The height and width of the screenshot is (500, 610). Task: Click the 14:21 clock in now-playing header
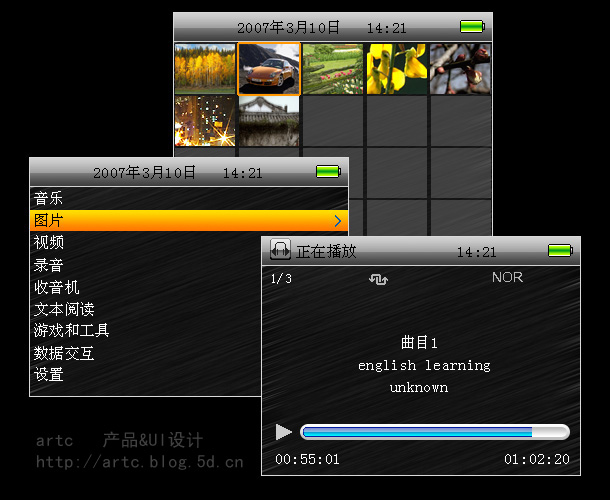coord(477,252)
